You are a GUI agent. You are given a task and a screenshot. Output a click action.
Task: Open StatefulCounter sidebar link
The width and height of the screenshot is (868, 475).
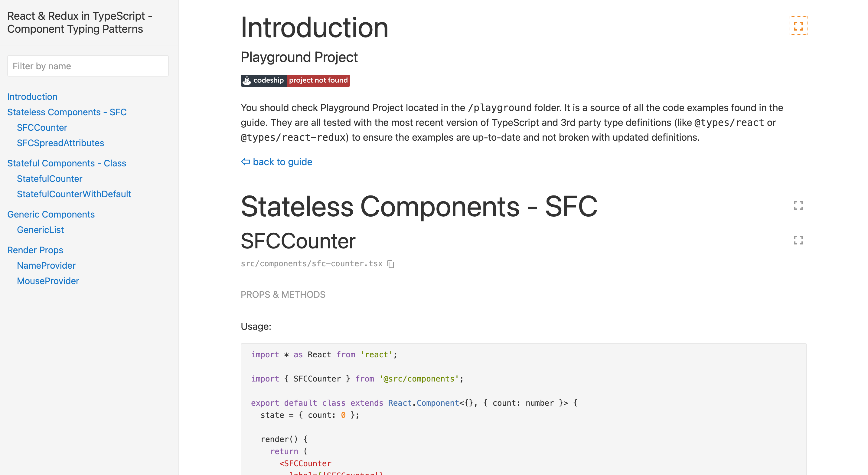50,179
